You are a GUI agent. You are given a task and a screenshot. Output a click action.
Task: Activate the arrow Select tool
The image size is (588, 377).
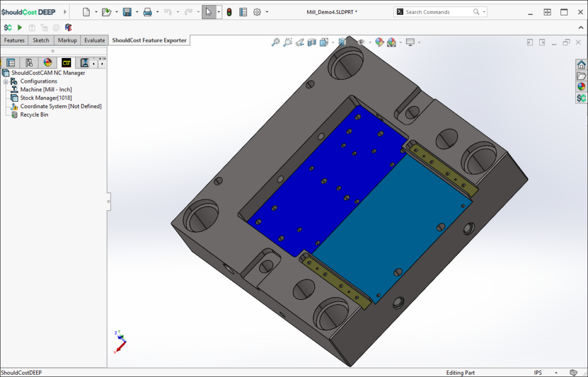click(208, 12)
